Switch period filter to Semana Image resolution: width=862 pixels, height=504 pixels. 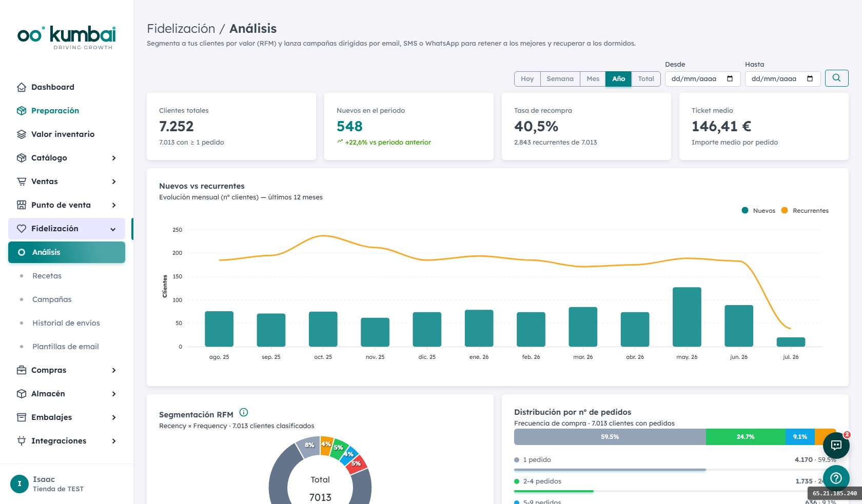[560, 78]
